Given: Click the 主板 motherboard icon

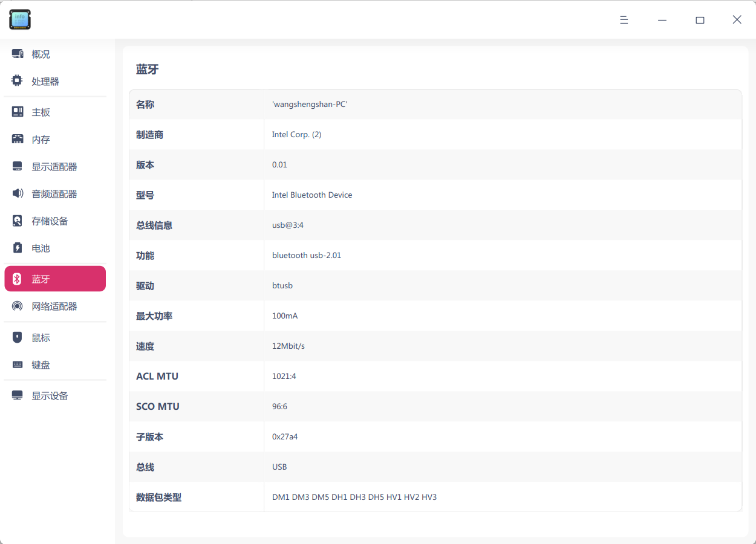Looking at the screenshot, I should (x=16, y=111).
